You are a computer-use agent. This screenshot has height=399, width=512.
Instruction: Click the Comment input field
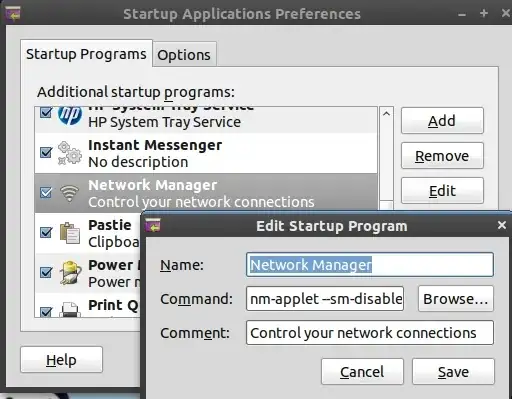(x=370, y=333)
